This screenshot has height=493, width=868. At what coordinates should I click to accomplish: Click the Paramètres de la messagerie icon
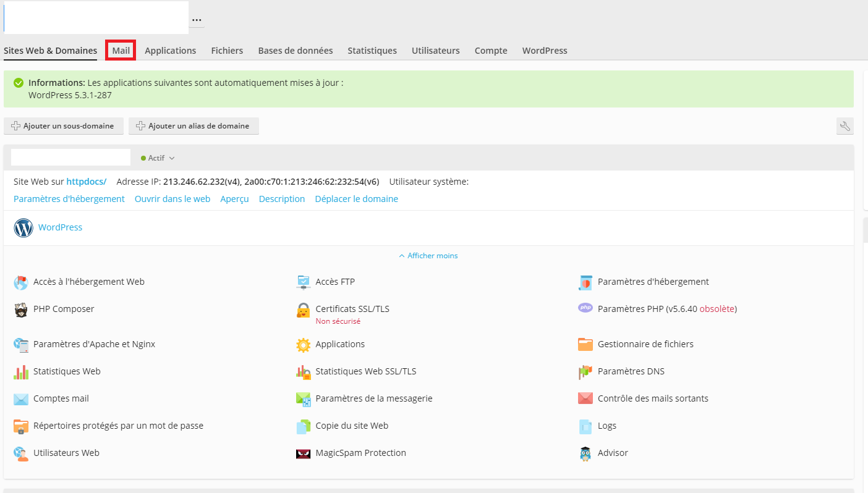click(303, 400)
